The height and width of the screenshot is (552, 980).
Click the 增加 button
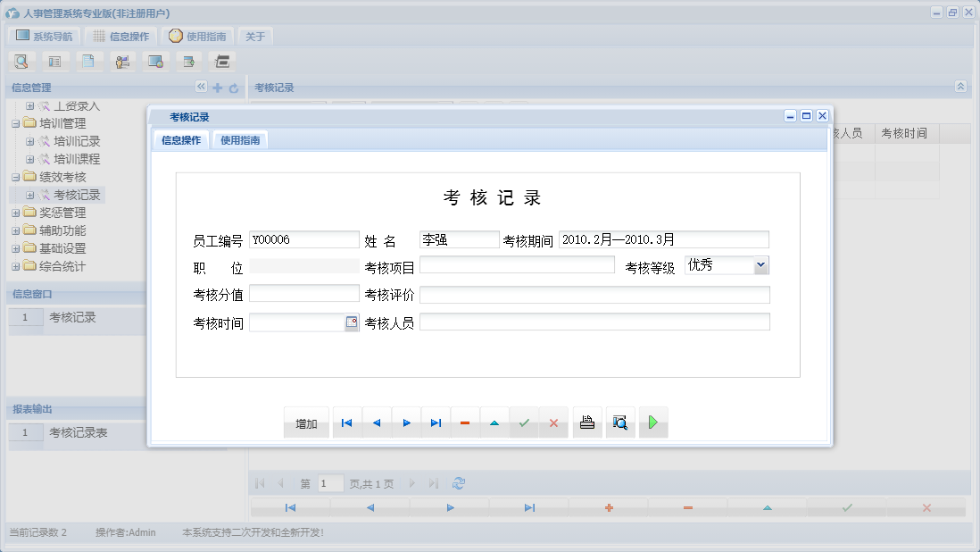306,423
